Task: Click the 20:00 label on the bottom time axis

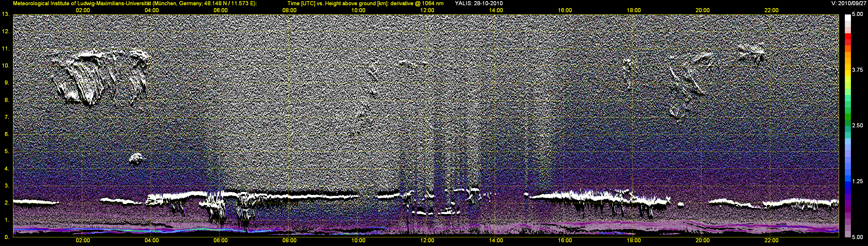Action: (x=703, y=241)
